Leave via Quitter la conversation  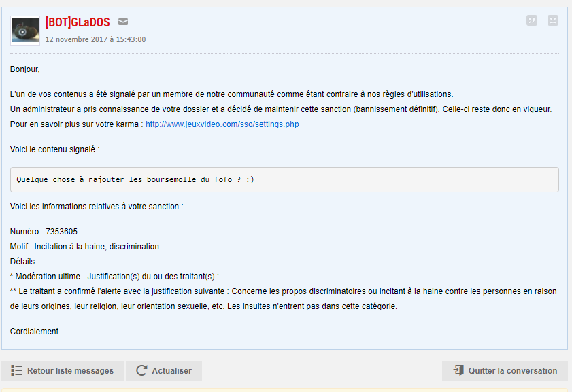(505, 370)
